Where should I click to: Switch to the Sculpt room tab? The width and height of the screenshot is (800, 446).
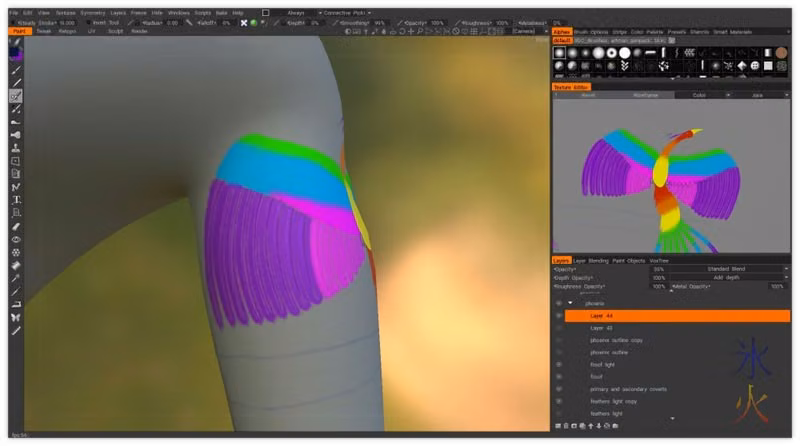(115, 32)
